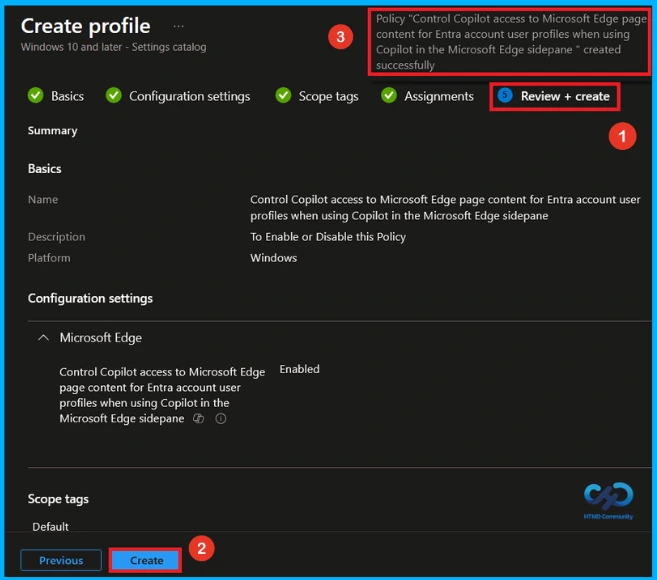657x580 pixels.
Task: Switch to the Scope tags step
Action: 328,96
